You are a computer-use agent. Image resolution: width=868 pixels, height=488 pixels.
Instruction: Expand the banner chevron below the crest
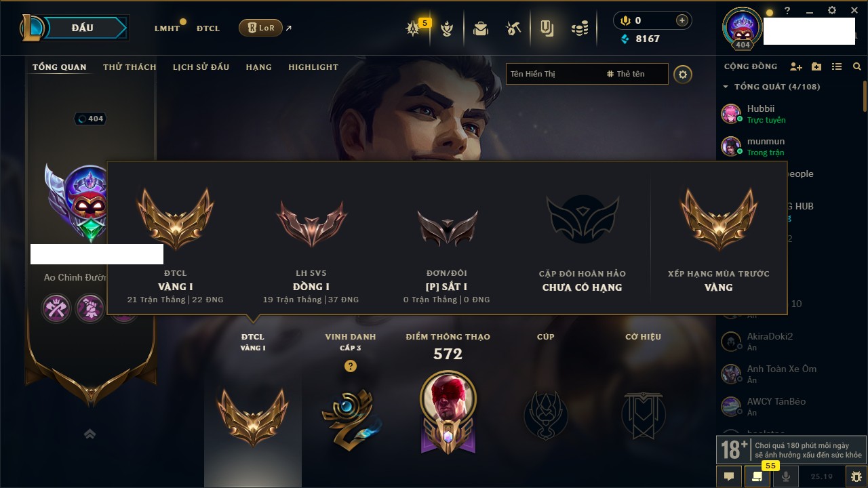point(90,434)
